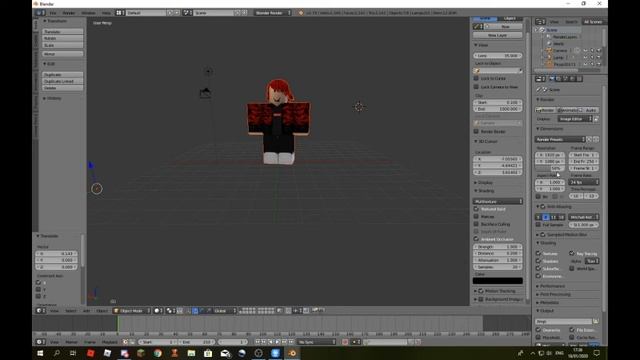The image size is (640, 360).
Task: Click the Delete button
Action: 62,88
